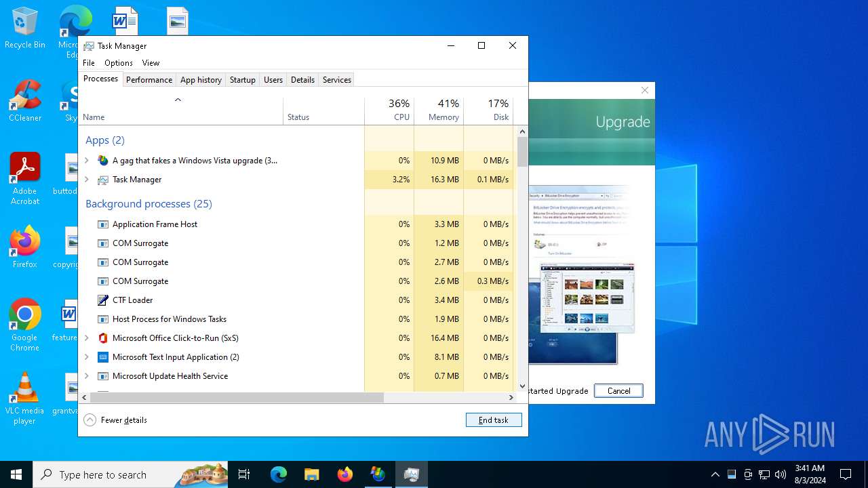
Task: Open the VLC media player desktop shortcut
Action: click(x=24, y=398)
